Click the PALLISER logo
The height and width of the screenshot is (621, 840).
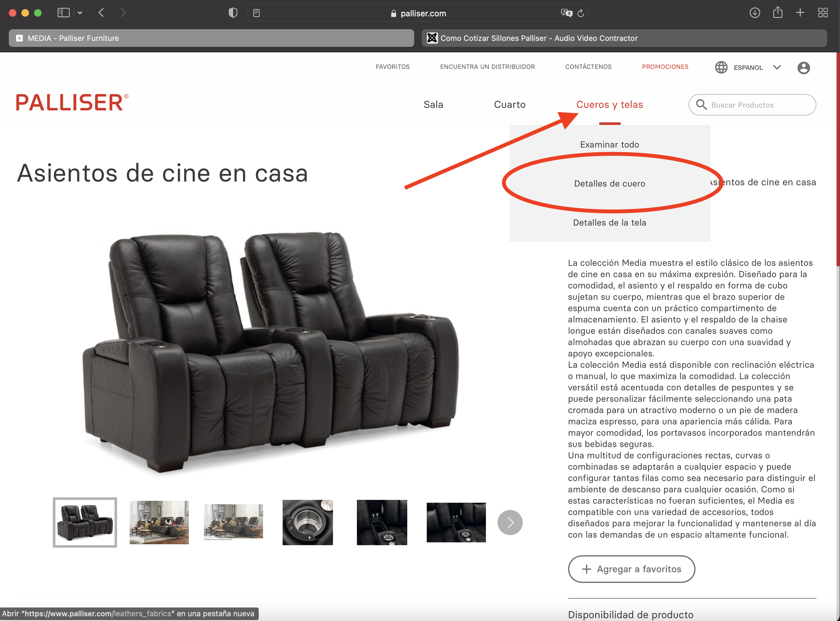72,102
